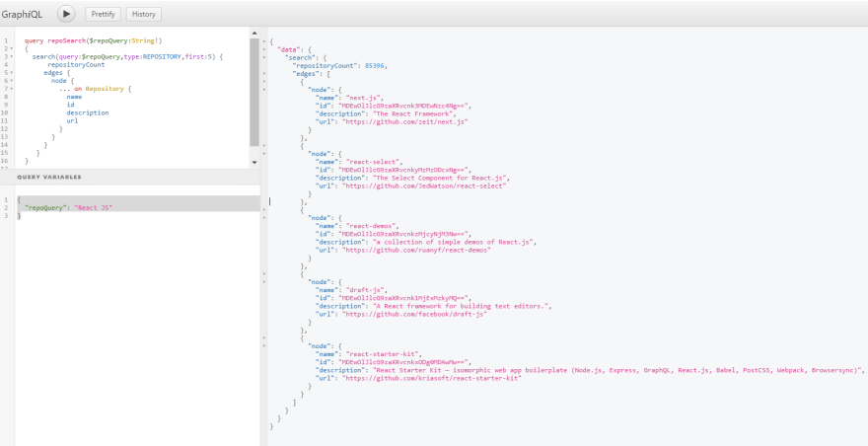Click the next.js GitHub URL in results

(404, 122)
